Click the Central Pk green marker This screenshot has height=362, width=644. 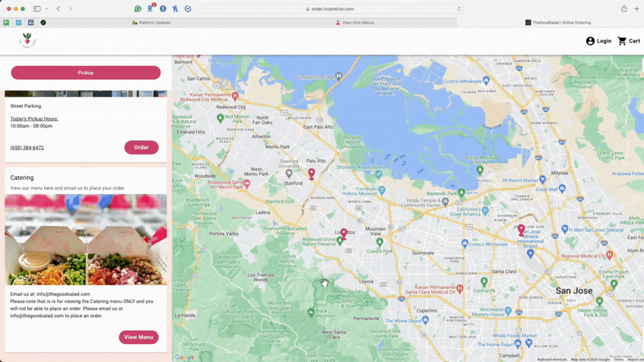(x=484, y=282)
